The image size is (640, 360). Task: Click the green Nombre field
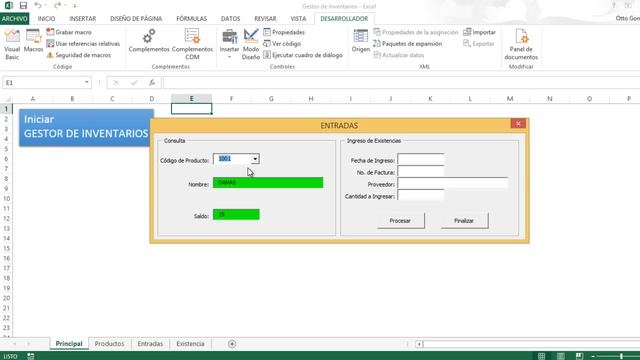(x=268, y=182)
